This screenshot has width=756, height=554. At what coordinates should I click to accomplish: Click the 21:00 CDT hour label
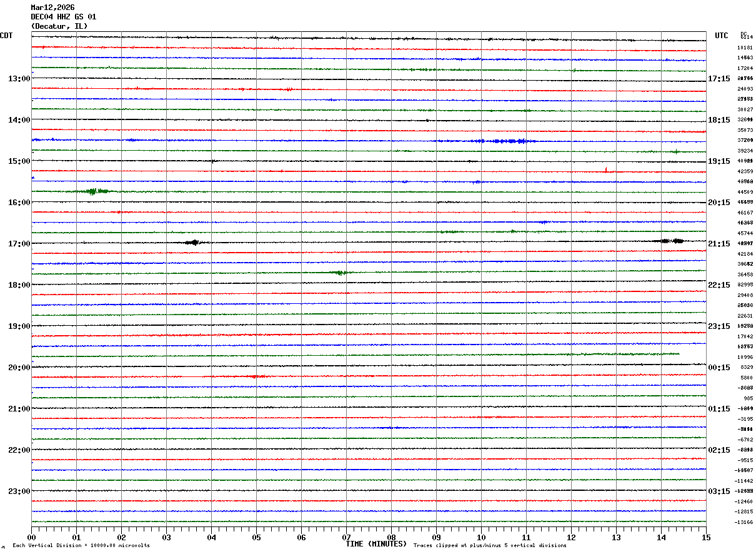tap(19, 409)
